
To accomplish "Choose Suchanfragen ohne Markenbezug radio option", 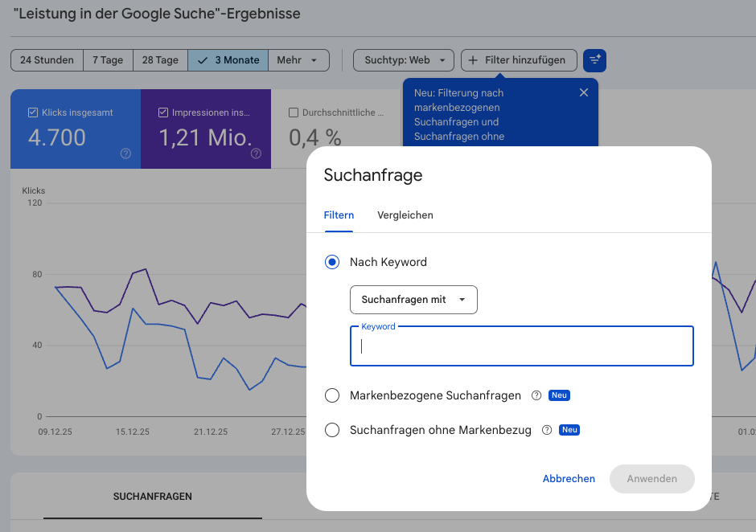I will coord(332,430).
